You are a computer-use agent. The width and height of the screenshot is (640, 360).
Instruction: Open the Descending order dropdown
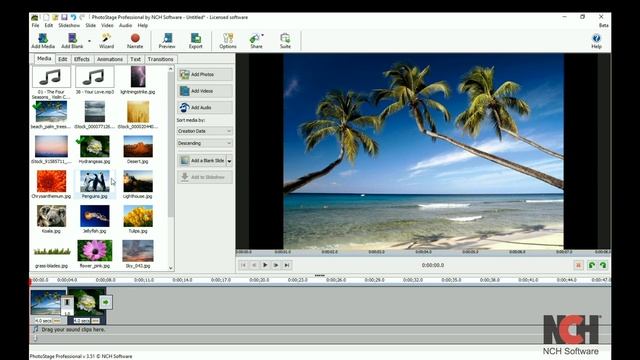(x=204, y=143)
